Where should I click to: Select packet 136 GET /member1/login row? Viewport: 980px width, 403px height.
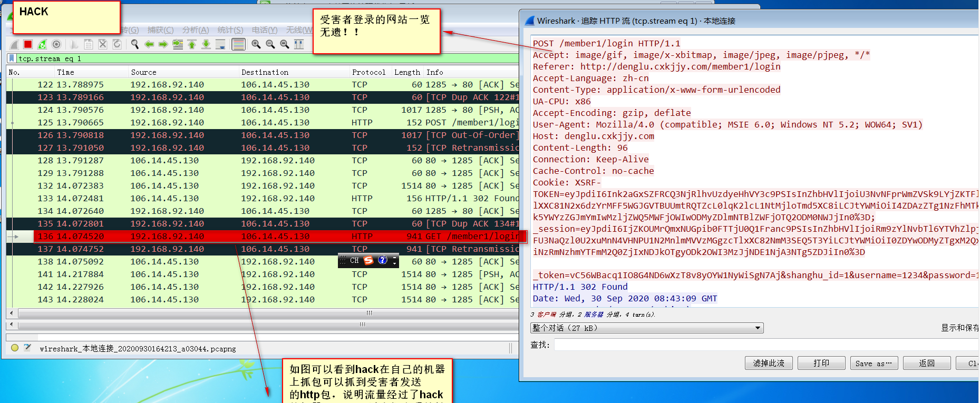point(263,236)
